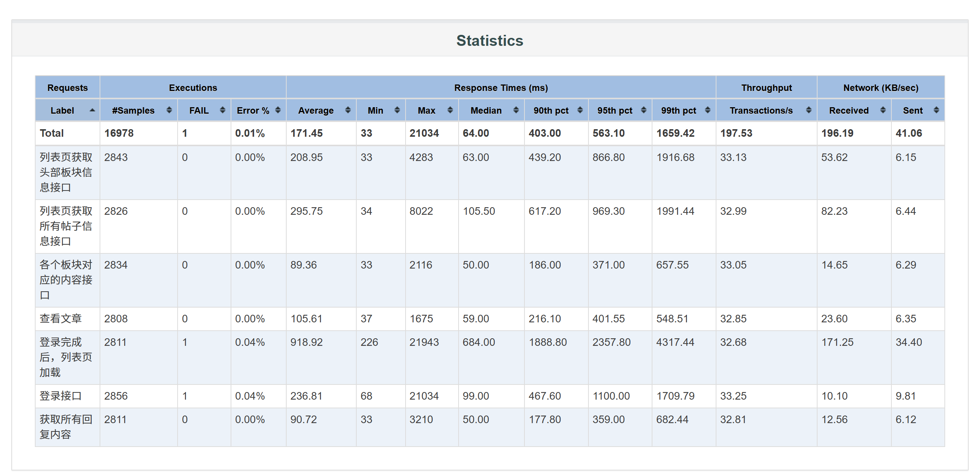Image resolution: width=980 pixels, height=475 pixels.
Task: Click sort arrows icon beside Median
Action: [516, 110]
